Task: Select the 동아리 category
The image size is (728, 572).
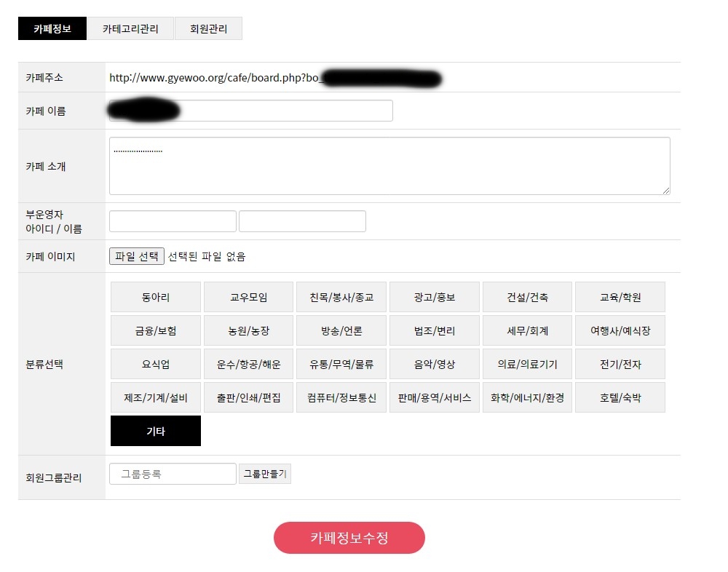Action: coord(156,297)
